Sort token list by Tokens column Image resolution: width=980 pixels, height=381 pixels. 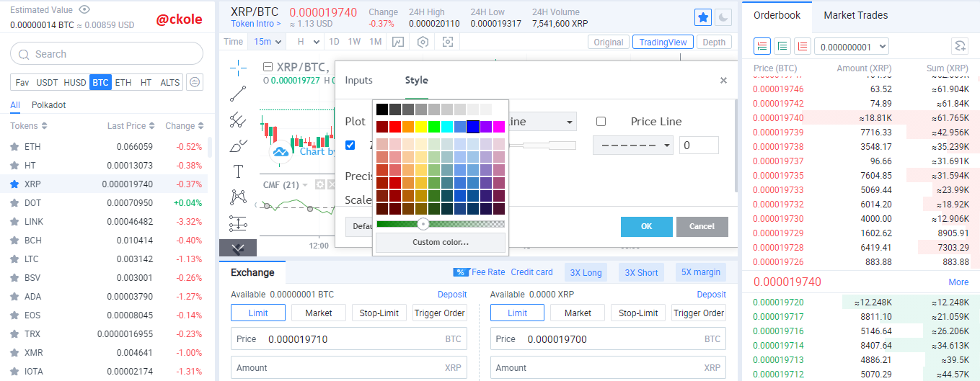[x=29, y=126]
